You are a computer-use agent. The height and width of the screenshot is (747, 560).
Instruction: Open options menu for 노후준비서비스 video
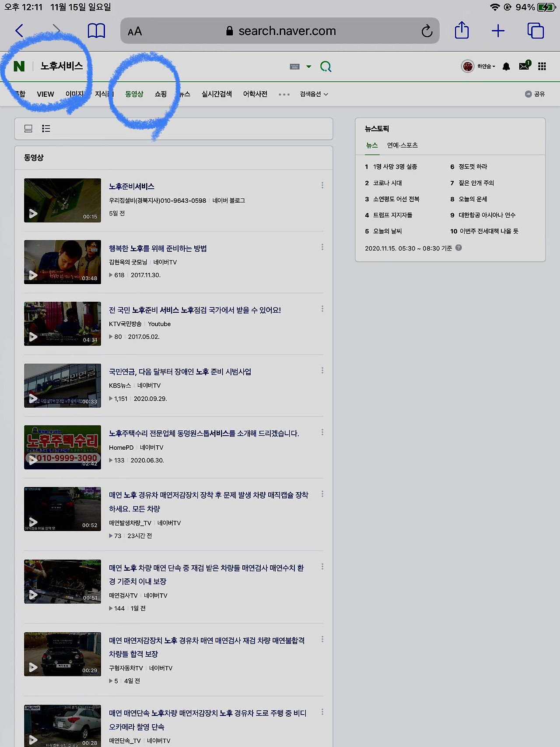(322, 185)
